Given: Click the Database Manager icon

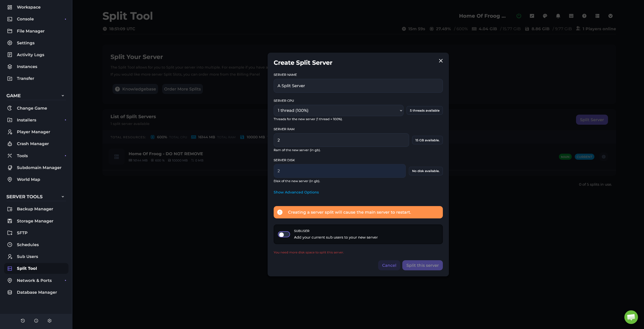Looking at the screenshot, I should [10, 292].
